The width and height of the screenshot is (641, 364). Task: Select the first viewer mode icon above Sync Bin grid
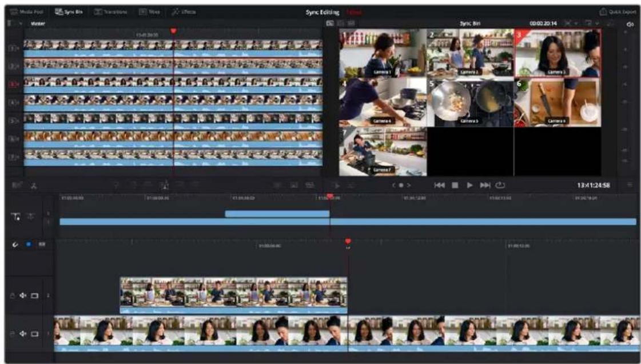(x=330, y=23)
